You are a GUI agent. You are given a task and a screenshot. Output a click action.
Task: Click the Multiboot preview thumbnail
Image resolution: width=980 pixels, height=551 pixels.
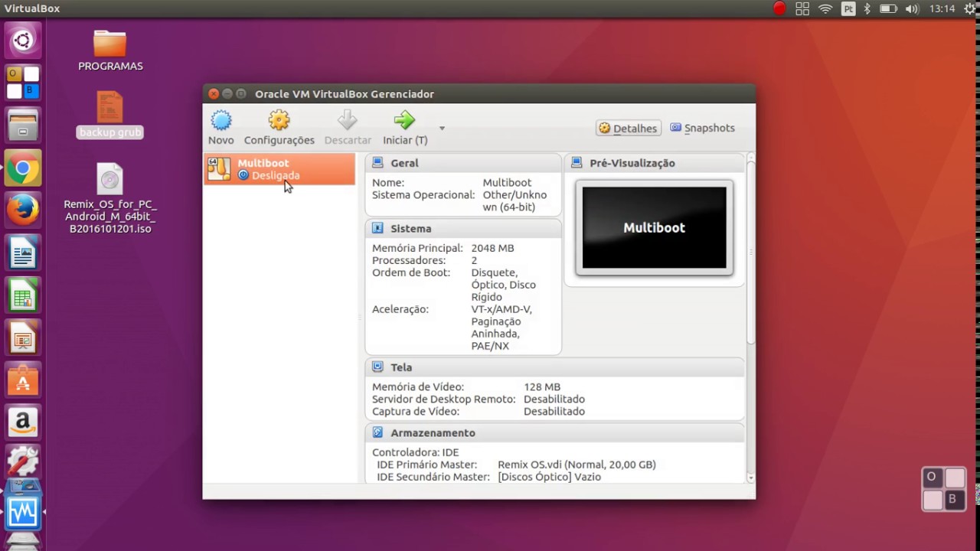coord(655,227)
